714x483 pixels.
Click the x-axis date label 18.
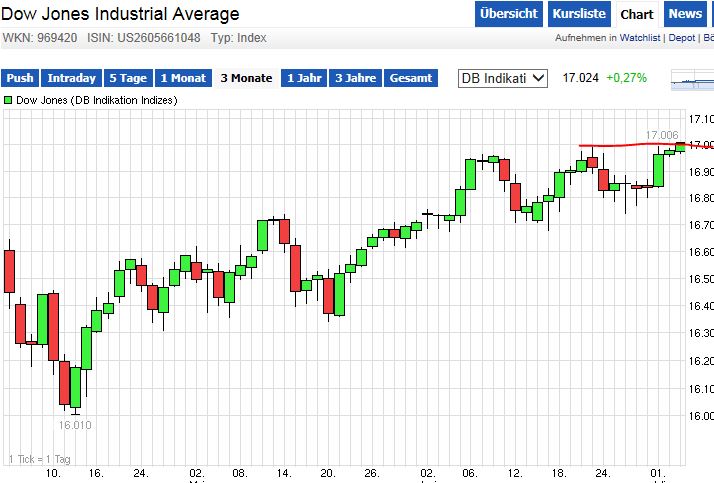click(559, 473)
